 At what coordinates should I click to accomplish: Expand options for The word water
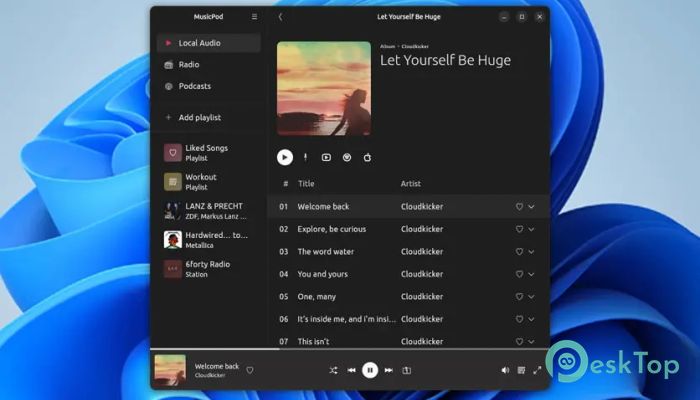tap(531, 252)
